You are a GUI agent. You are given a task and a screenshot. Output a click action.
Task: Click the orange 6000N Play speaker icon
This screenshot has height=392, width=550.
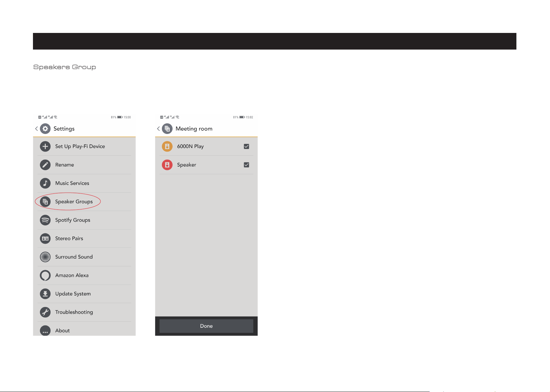[x=167, y=146]
